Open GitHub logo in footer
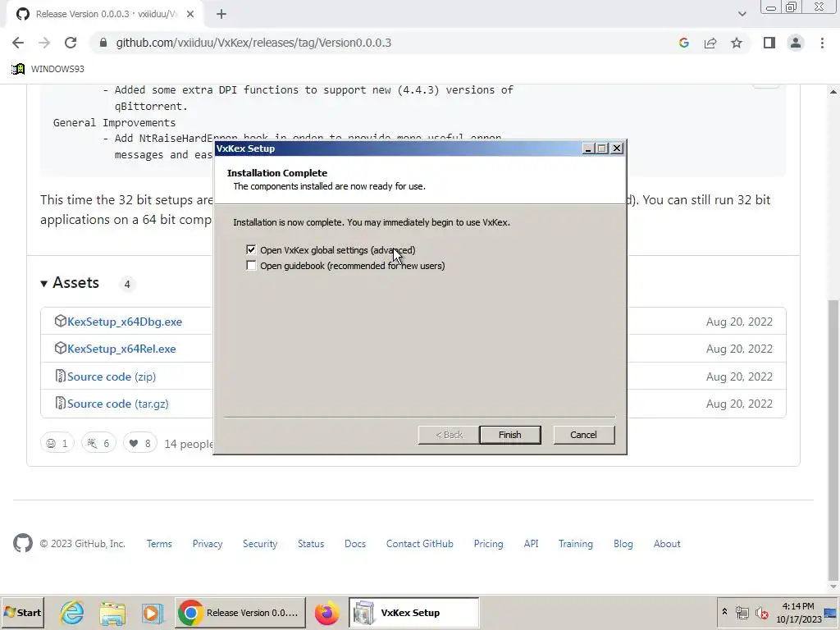840x630 pixels. [x=23, y=543]
